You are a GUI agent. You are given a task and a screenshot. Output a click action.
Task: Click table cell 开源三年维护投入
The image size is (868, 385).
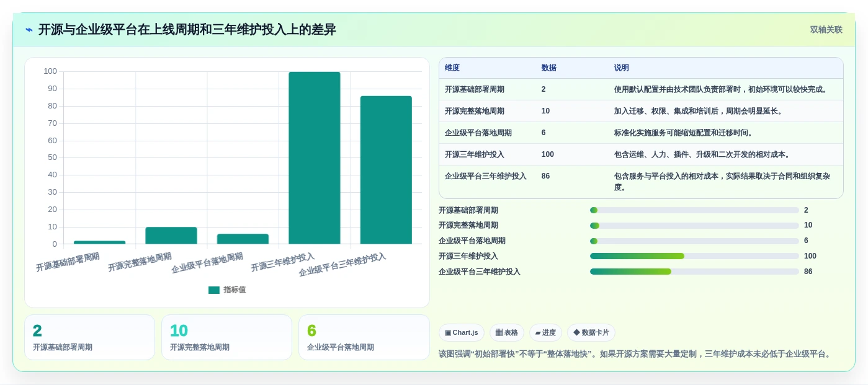[x=475, y=154]
